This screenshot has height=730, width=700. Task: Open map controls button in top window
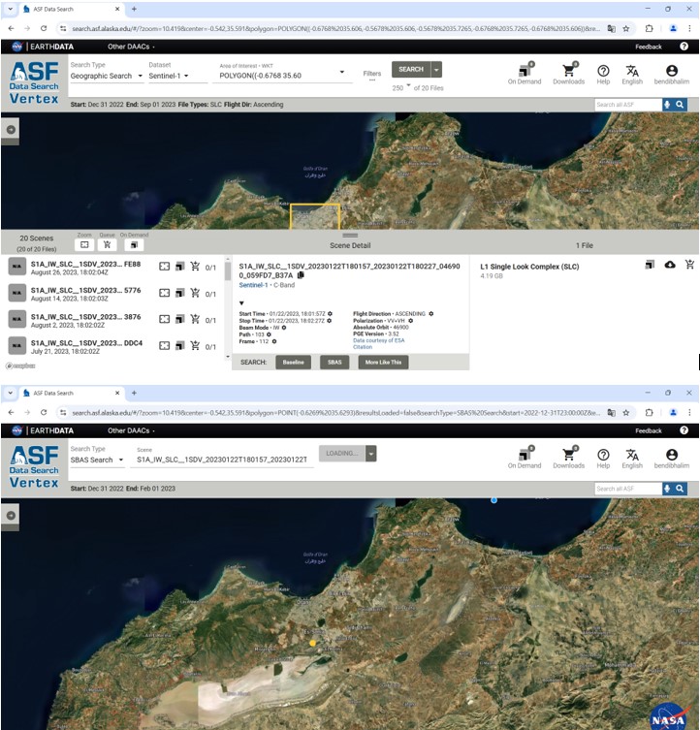(x=11, y=130)
